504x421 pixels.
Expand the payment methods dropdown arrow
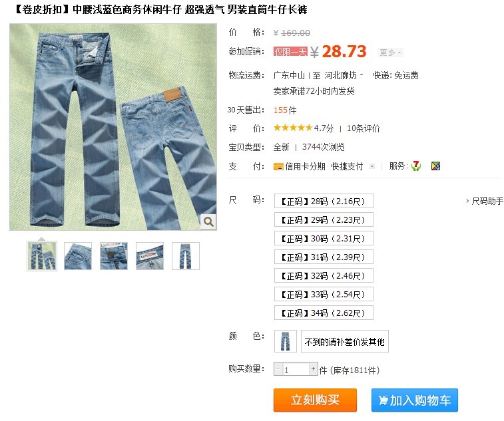tap(372, 166)
